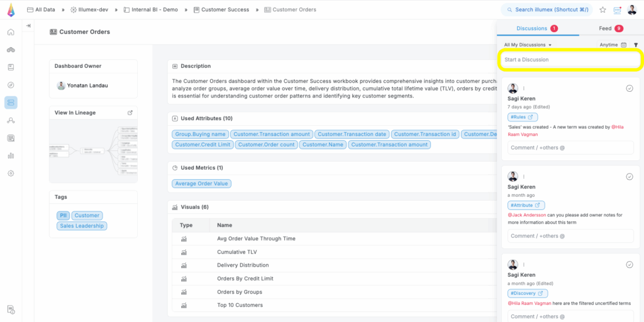This screenshot has height=322, width=644.
Task: Click the Start a Discussion input field
Action: (570, 60)
